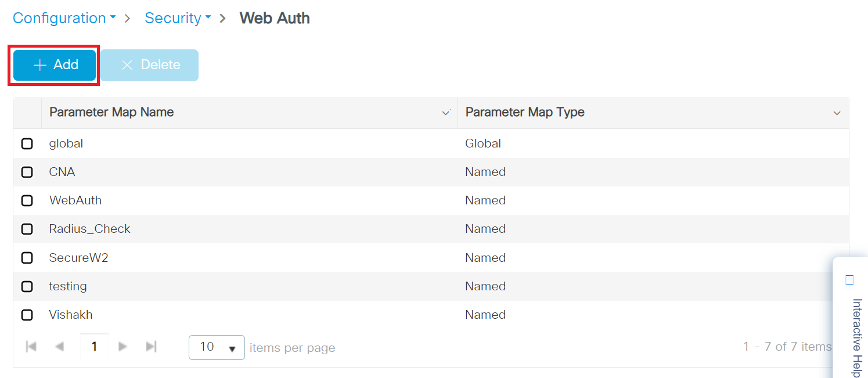The height and width of the screenshot is (378, 868).
Task: Check the box next to Radius_Check
Action: [27, 229]
